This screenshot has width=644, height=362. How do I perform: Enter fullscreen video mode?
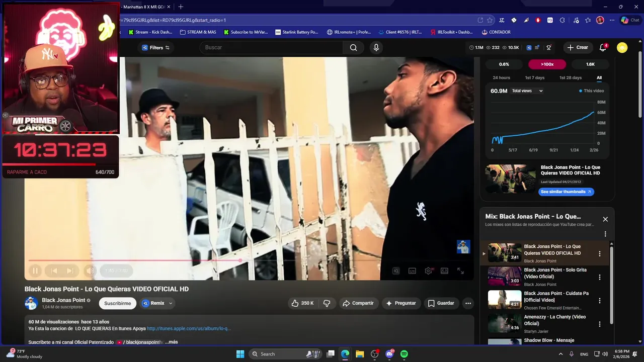460,271
